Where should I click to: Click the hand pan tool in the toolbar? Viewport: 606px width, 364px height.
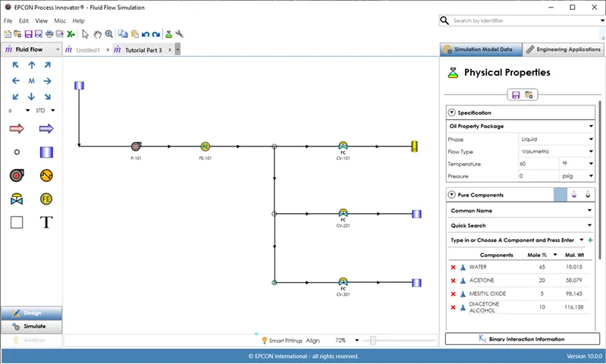97,34
